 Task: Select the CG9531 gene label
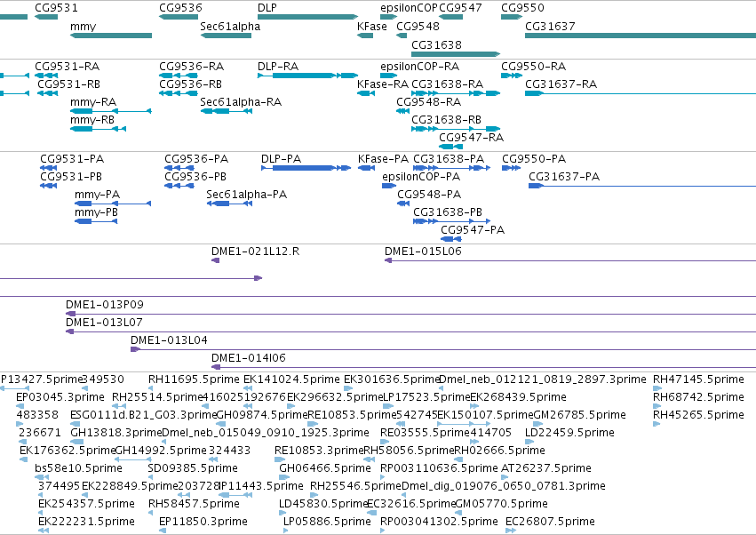pos(56,8)
